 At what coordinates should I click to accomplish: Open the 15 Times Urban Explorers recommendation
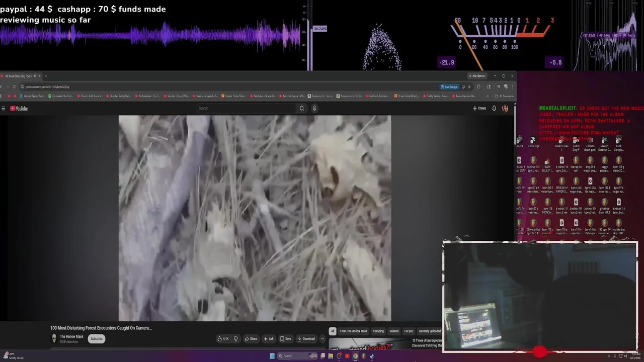427,343
